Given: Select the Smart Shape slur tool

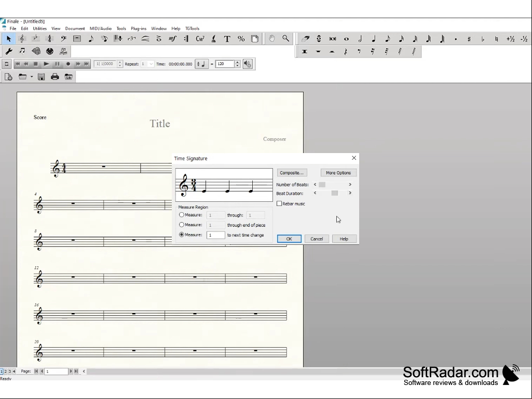Looking at the screenshot, I should 145,39.
